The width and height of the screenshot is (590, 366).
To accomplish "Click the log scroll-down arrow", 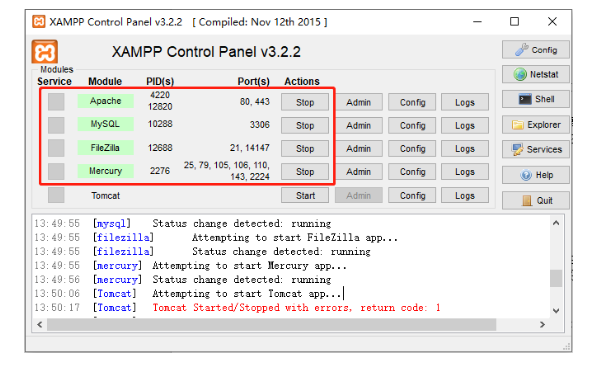I will pos(556,311).
